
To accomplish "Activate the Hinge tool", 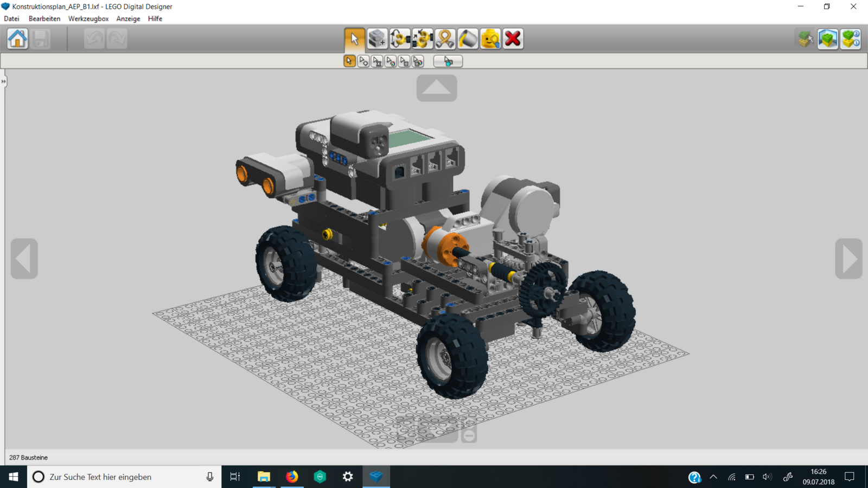I will (x=400, y=39).
